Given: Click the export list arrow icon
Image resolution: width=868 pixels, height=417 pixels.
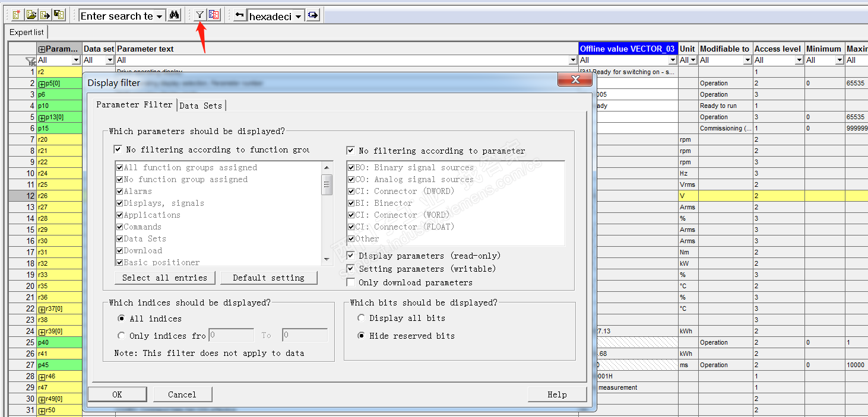Looking at the screenshot, I should coord(45,15).
